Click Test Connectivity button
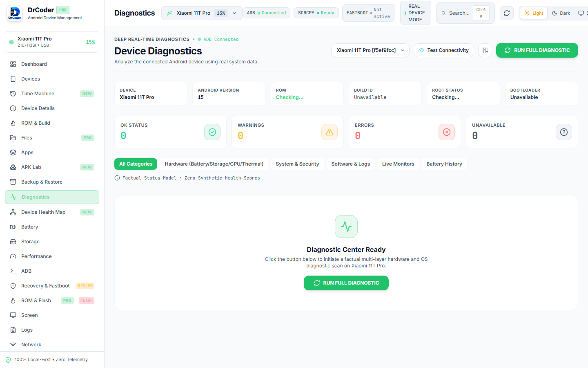This screenshot has width=588, height=368. coord(444,50)
